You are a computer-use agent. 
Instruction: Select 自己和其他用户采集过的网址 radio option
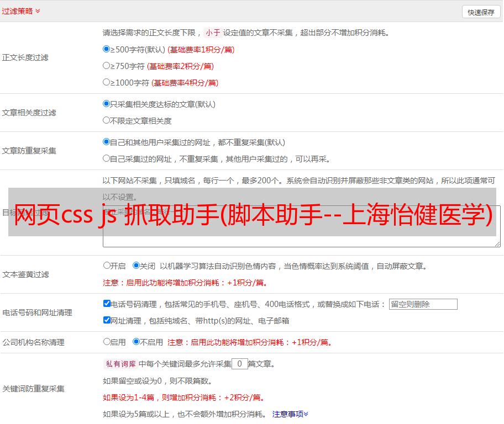[106, 142]
